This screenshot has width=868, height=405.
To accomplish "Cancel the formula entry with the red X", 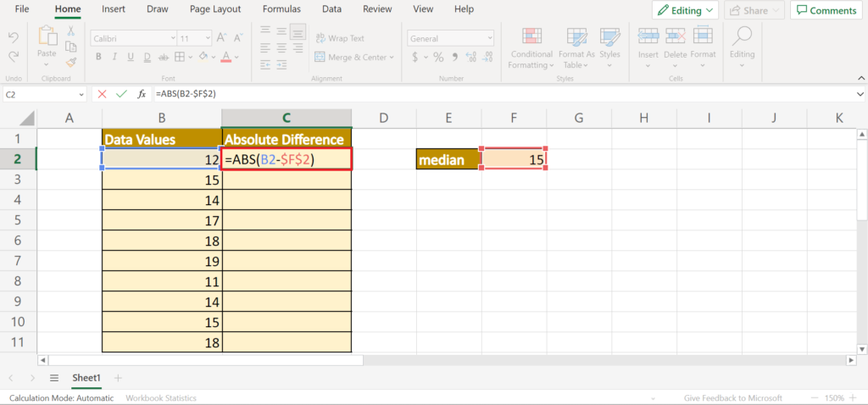I will pyautogui.click(x=102, y=94).
